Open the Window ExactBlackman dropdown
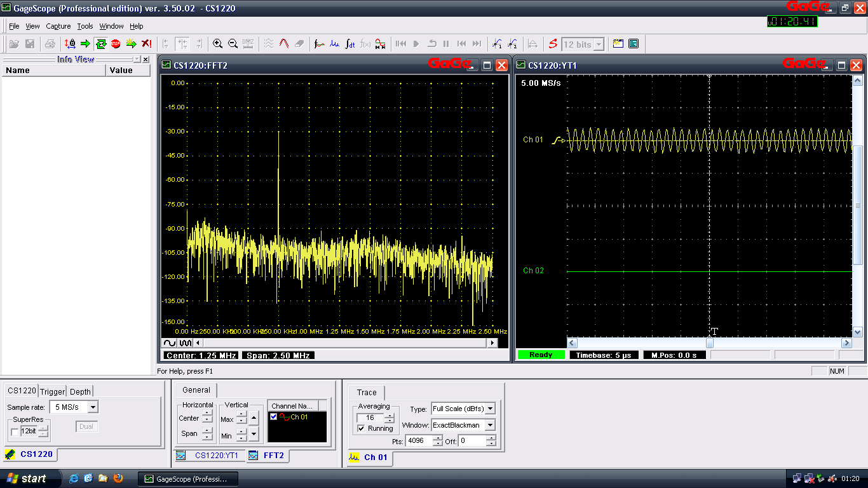 tap(489, 425)
